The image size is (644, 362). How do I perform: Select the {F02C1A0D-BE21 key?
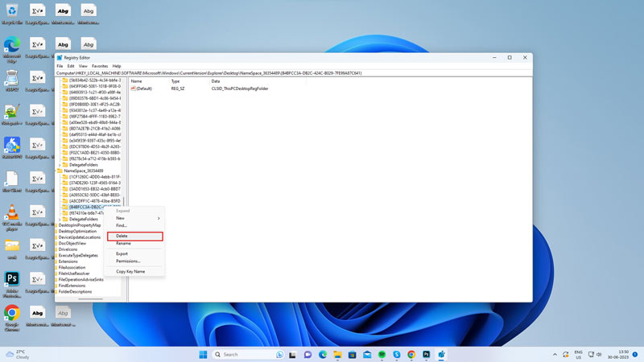[x=95, y=153]
